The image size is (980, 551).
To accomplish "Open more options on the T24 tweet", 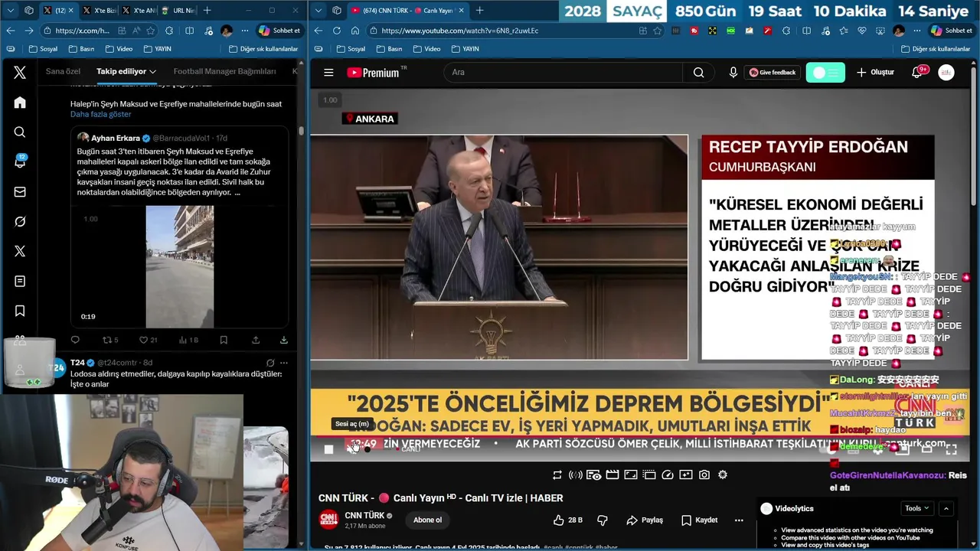I will (284, 363).
